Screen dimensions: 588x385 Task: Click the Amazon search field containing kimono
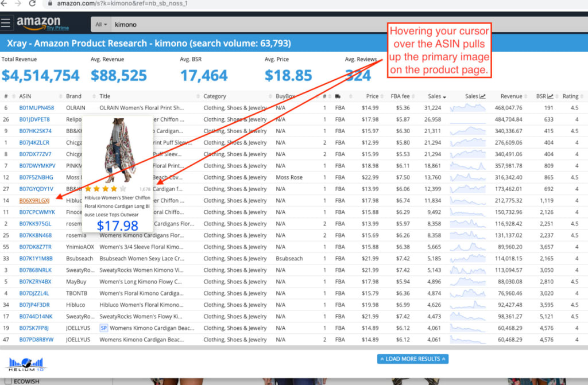(x=349, y=24)
